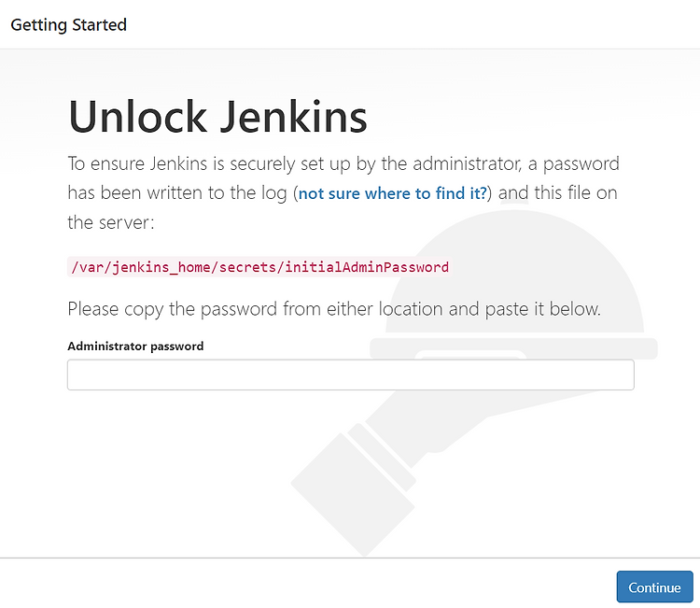Viewport: 700px width, 608px height.
Task: Click 'has been written to the log' text
Action: (177, 193)
